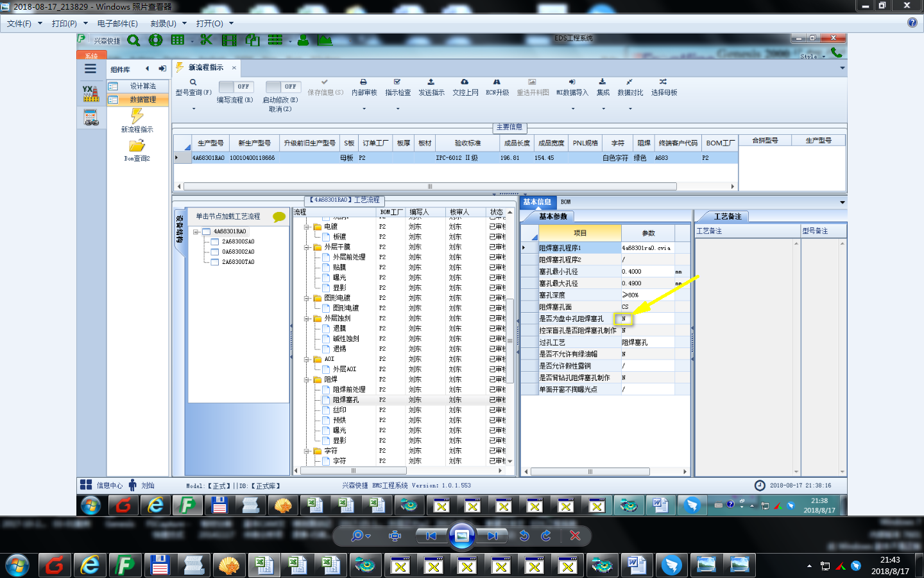Check the 2A68300SA0 tree checkbox
Screen dimensions: 924x578
tap(215, 242)
